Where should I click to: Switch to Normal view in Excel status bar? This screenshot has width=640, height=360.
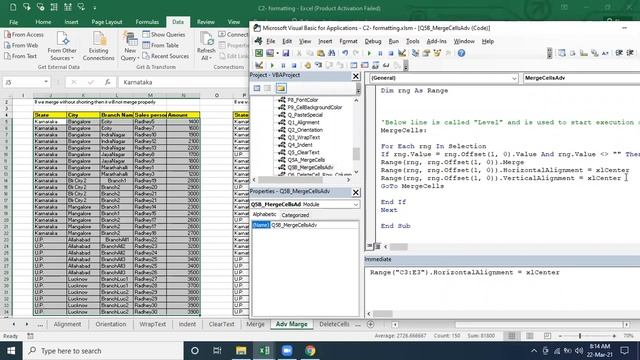[x=512, y=336]
